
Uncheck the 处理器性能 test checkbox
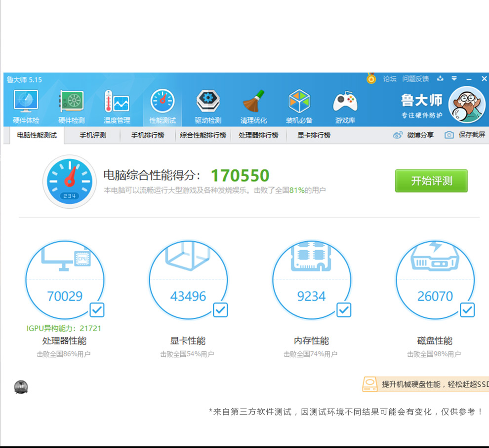pyautogui.click(x=97, y=310)
